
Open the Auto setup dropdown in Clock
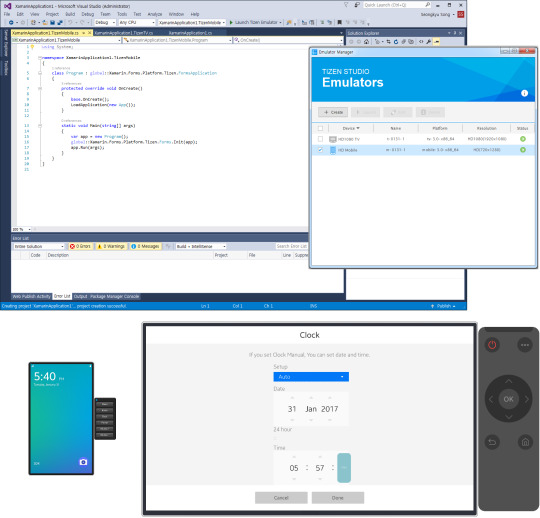tap(311, 377)
